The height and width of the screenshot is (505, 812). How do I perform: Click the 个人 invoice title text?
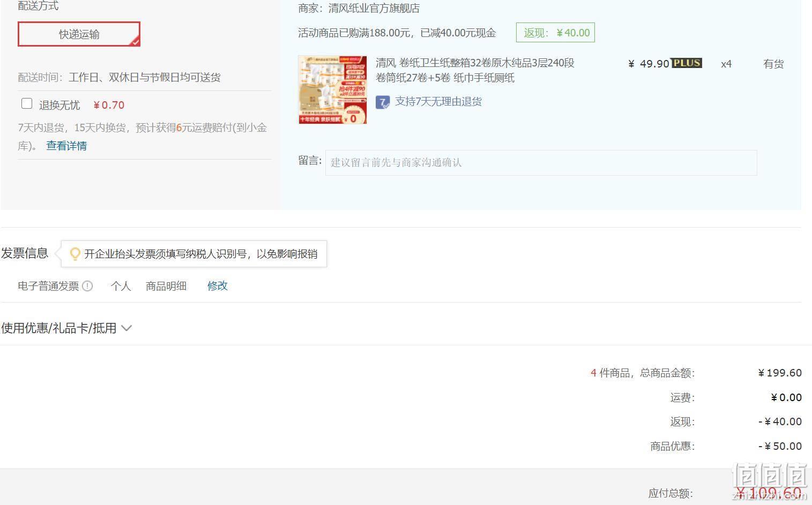tap(121, 286)
